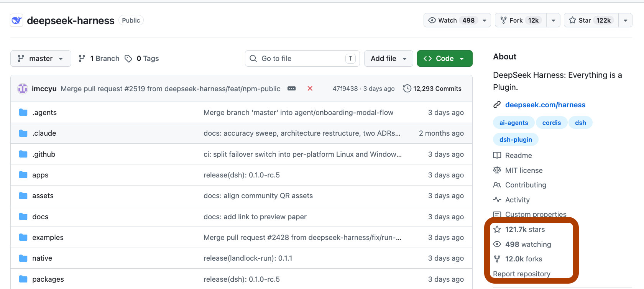Click the Report repository link

click(x=522, y=274)
